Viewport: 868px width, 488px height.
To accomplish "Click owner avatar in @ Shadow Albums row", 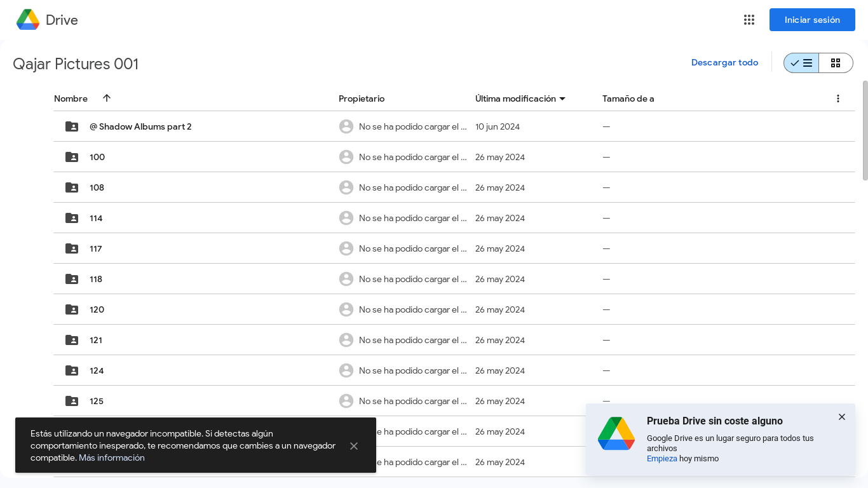I will coord(346,126).
